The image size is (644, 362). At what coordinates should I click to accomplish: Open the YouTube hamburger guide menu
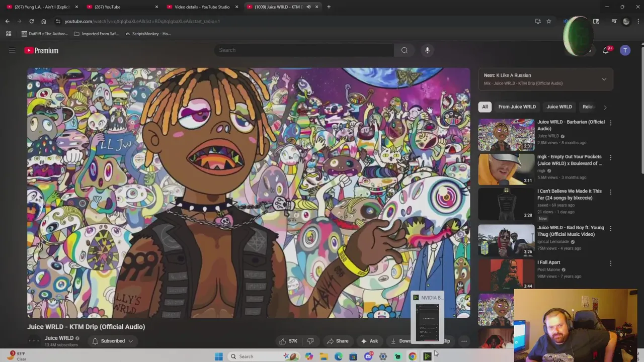pos(12,50)
